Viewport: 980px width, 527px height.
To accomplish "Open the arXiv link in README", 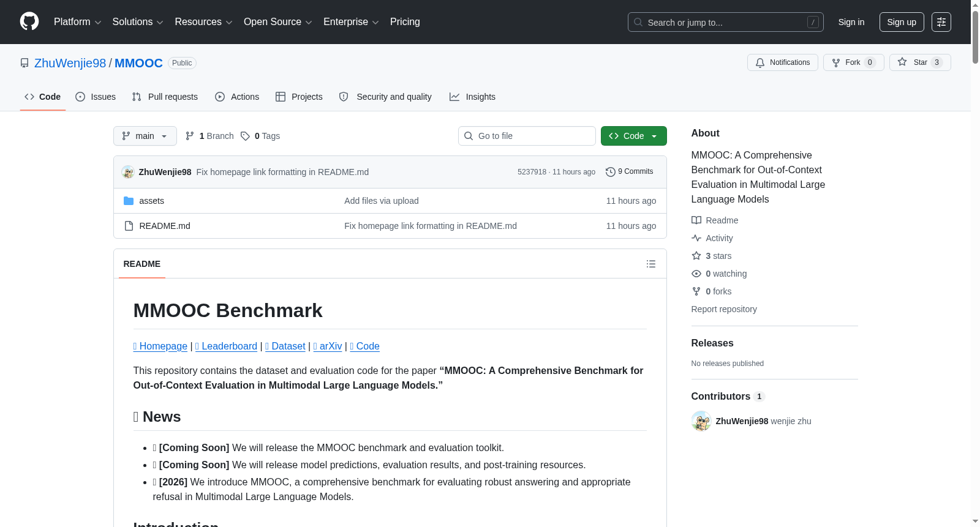I will (x=328, y=346).
